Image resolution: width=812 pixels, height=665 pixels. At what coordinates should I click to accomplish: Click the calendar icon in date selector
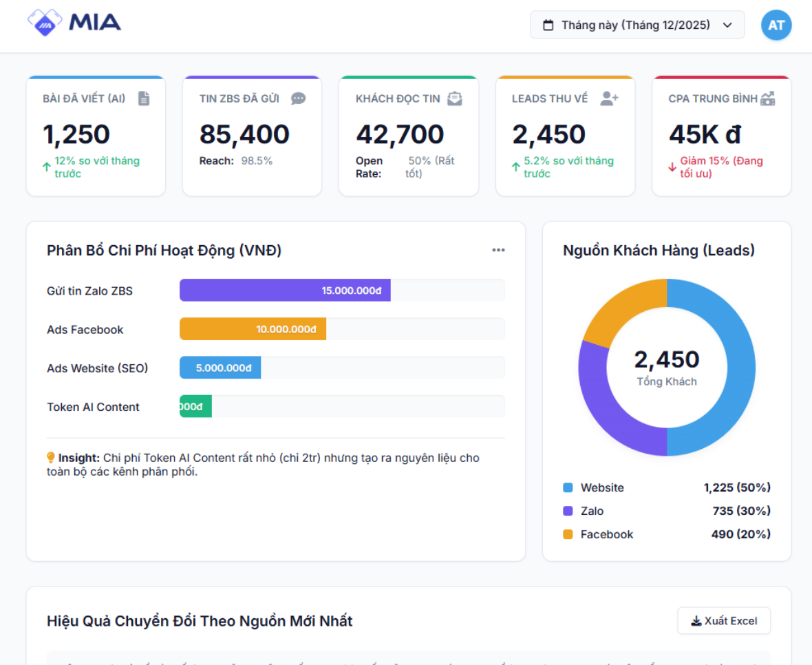coord(548,25)
